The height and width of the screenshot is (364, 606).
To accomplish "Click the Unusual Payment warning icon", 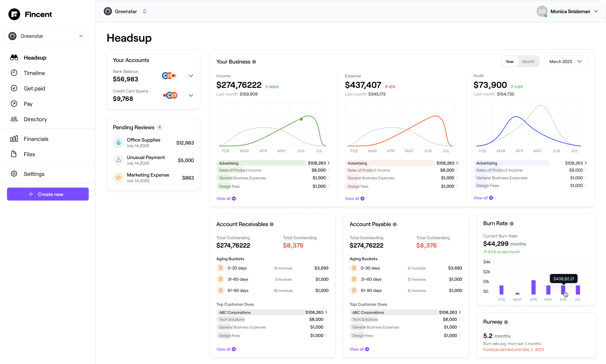I will coord(119,160).
